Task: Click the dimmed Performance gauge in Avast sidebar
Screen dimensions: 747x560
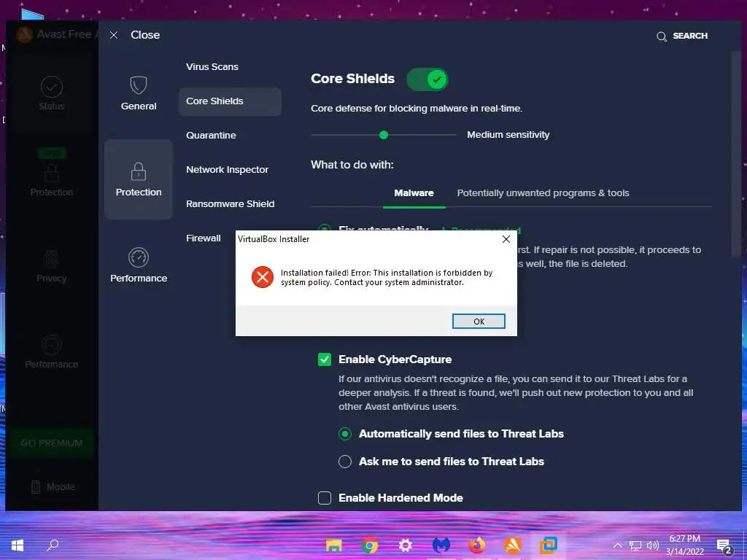Action: pos(52,345)
